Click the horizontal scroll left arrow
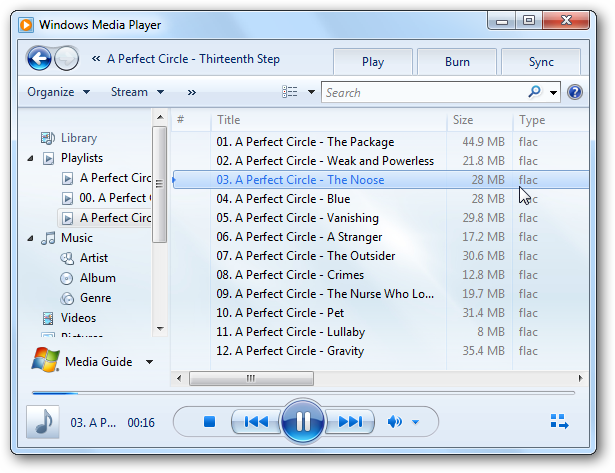Screen dimensions: 615x473 179,378
